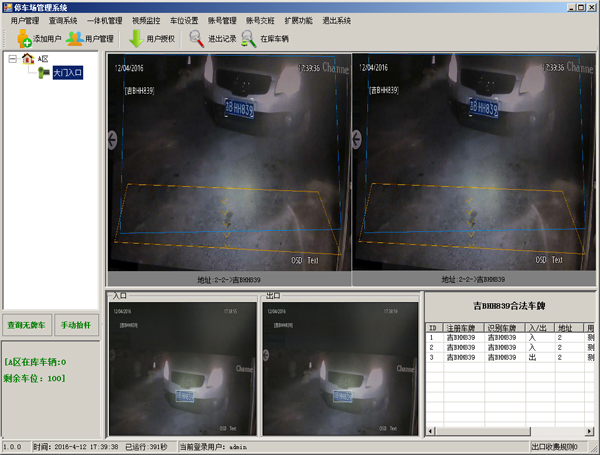
Task: Click the 在库车辆 search icon
Action: coord(249,39)
